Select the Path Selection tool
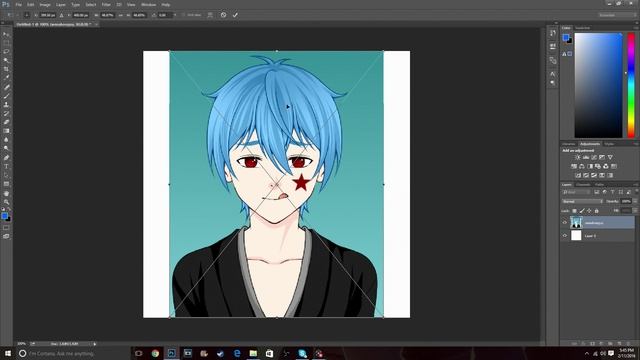Viewport: 640px width, 360px height. [x=6, y=175]
